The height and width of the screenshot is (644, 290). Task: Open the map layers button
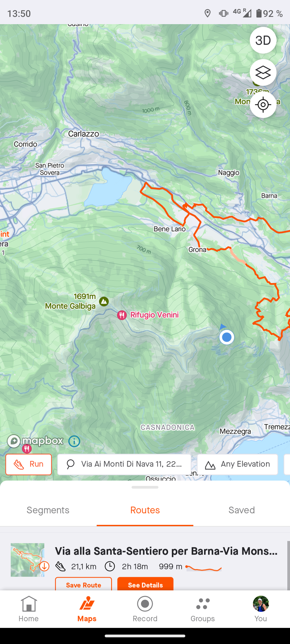tap(263, 72)
